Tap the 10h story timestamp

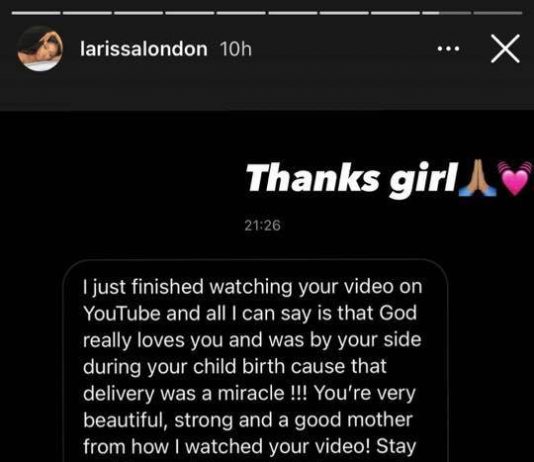236,49
